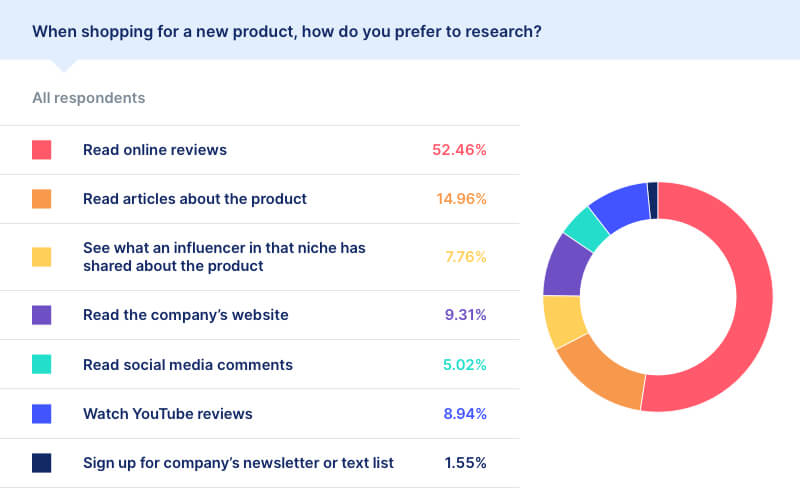Click the navy newsletter legend swatch
Viewport: 800px width, 504px height.
41,462
